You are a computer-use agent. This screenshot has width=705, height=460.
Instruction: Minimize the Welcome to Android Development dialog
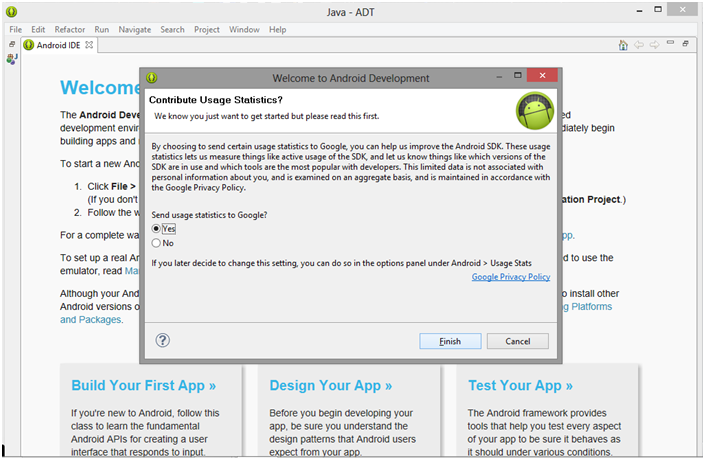pyautogui.click(x=499, y=77)
